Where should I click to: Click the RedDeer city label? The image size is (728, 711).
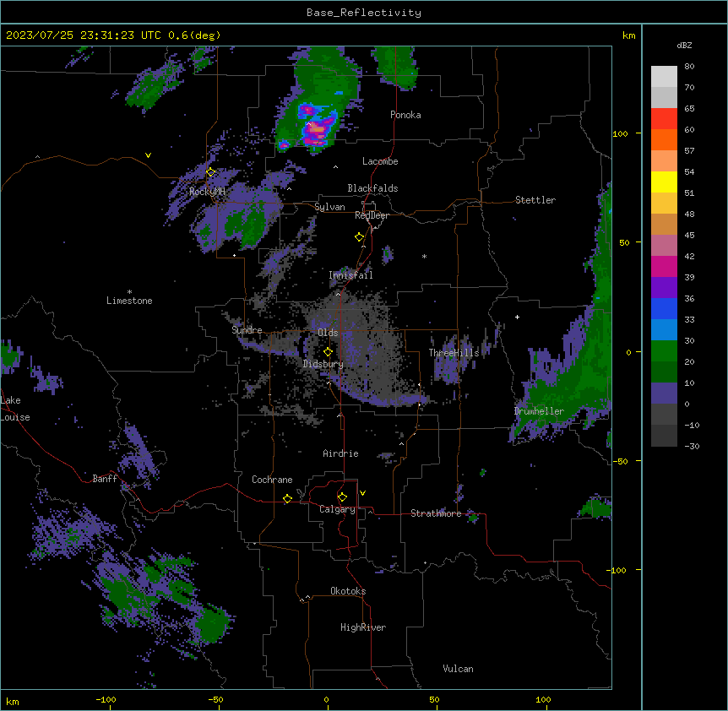pos(372,215)
